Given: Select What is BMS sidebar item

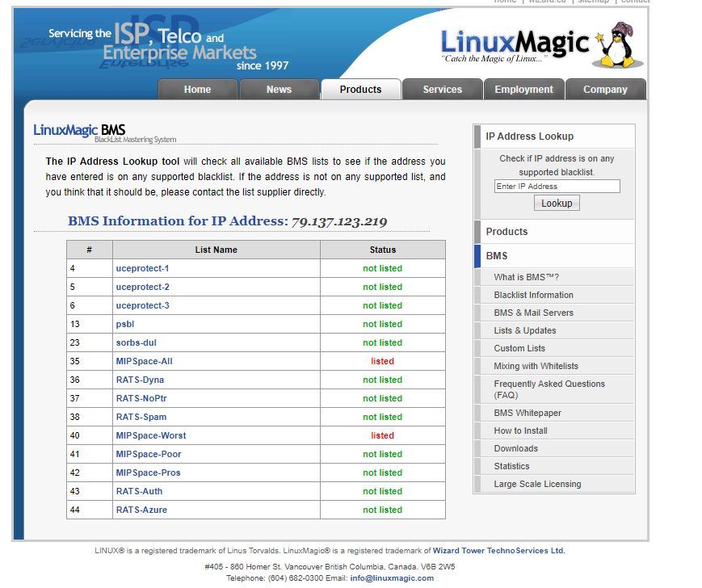Looking at the screenshot, I should pyautogui.click(x=526, y=277).
